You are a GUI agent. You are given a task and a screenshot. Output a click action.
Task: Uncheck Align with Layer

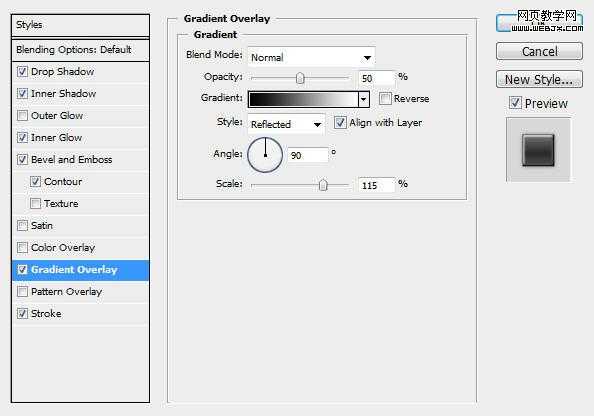[340, 122]
